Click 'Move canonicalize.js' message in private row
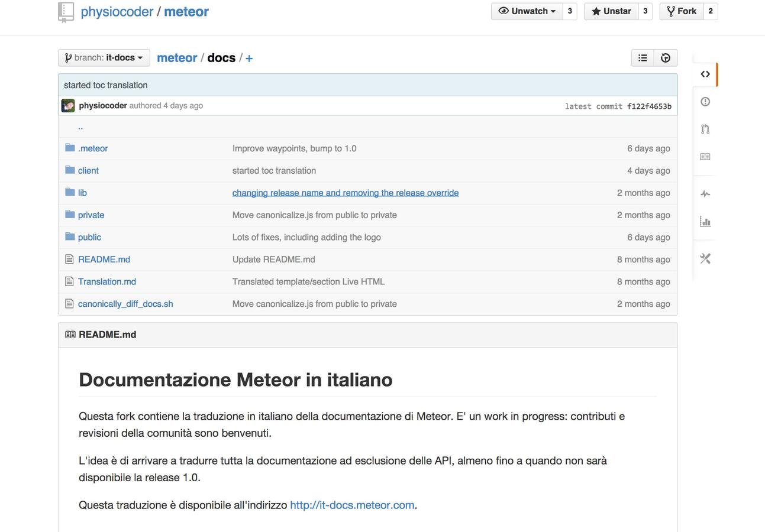Screen dimensions: 765x532 click(x=315, y=215)
